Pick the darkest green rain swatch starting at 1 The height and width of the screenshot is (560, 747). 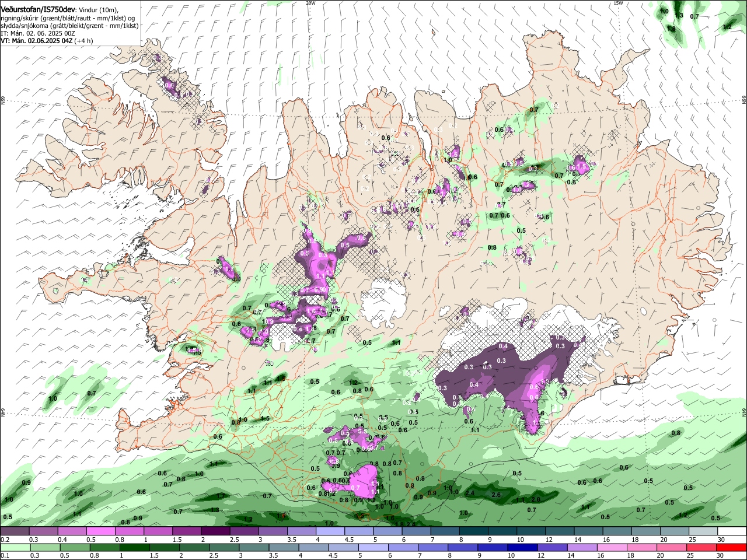tap(135, 547)
